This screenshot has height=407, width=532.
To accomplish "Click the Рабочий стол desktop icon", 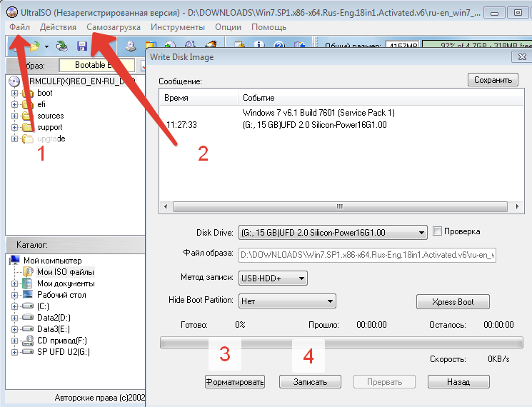I will point(27,294).
